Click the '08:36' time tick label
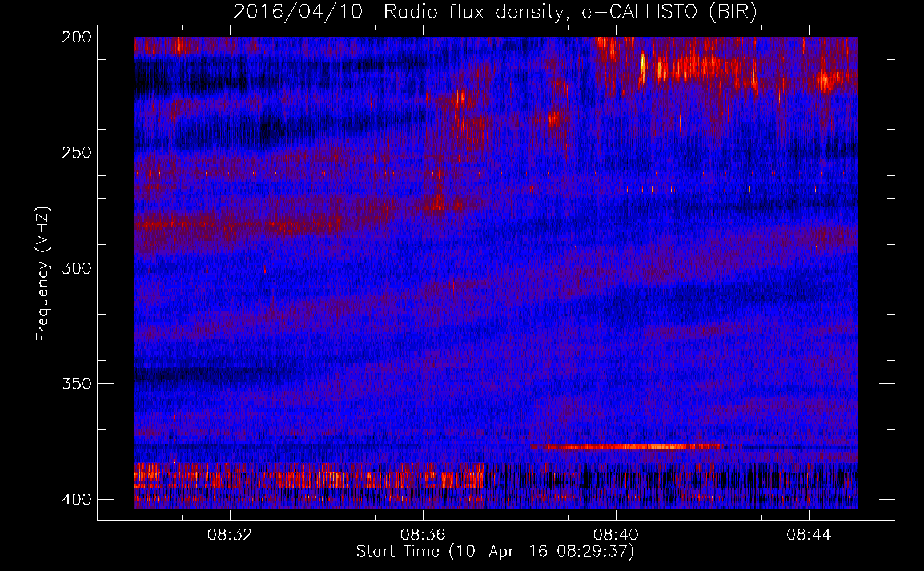Screen dimensions: 924x571 click(423, 535)
